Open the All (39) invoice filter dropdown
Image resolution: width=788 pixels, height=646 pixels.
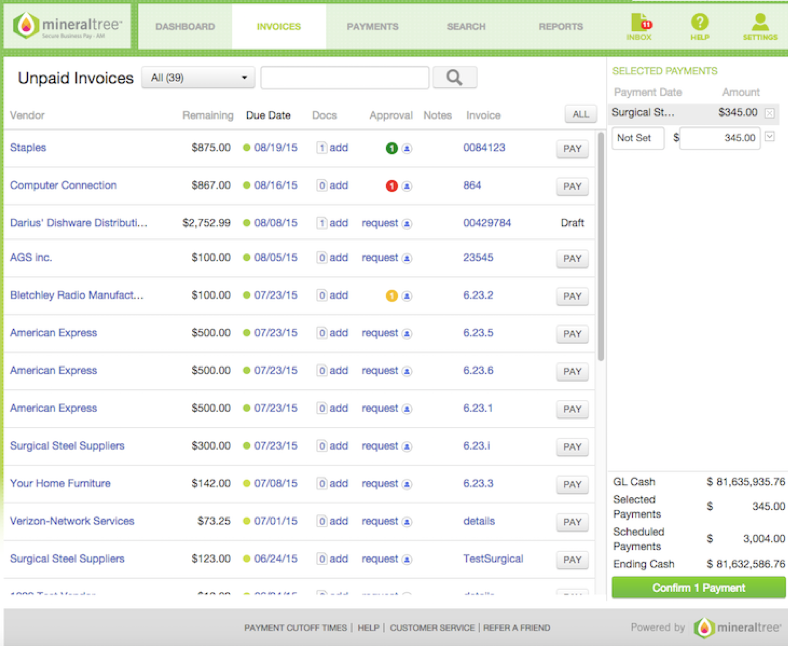click(199, 77)
